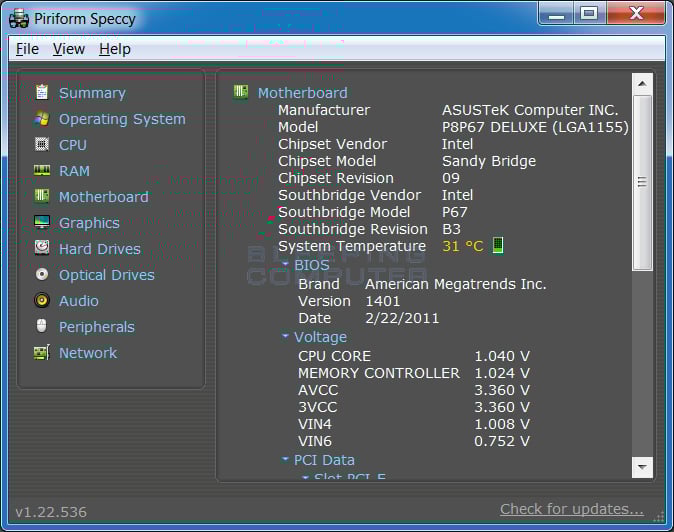Select the CPU chip icon
The height and width of the screenshot is (532, 674).
click(42, 145)
